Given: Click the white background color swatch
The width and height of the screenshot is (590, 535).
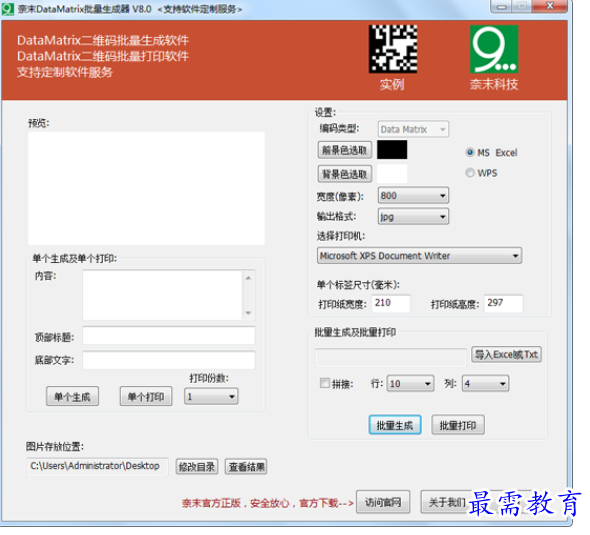Looking at the screenshot, I should [x=392, y=173].
